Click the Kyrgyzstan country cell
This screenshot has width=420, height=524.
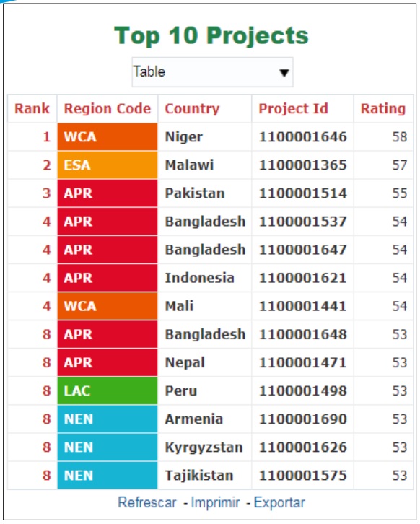tap(204, 447)
